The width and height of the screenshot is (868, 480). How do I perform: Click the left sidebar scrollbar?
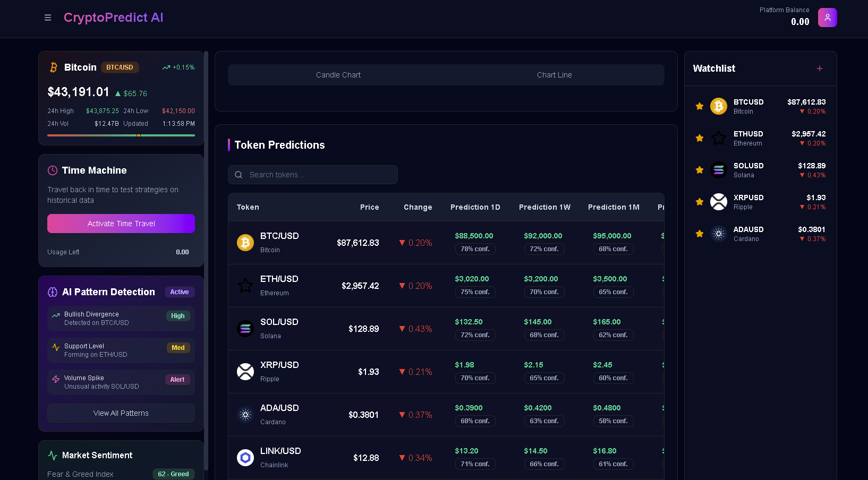(206, 260)
